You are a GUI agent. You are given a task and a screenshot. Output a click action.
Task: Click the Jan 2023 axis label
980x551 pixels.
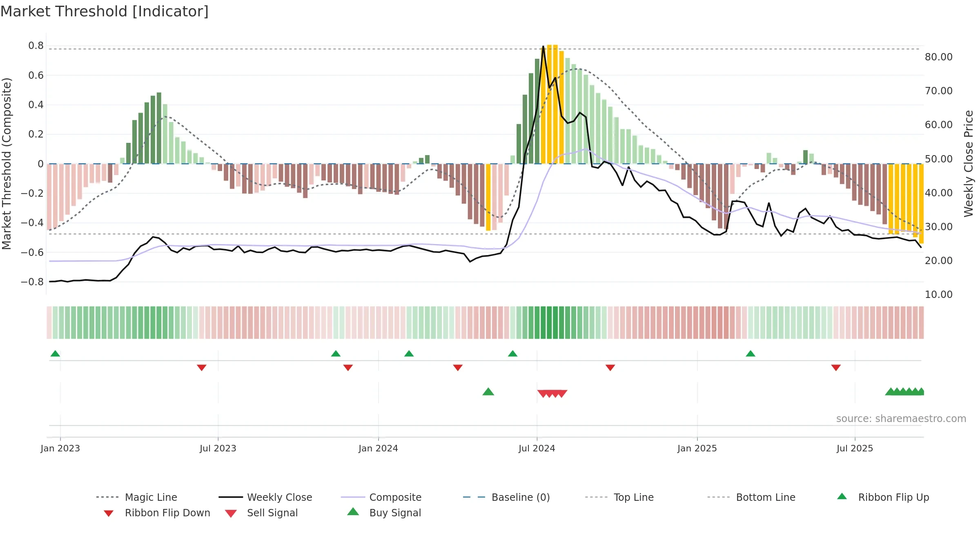60,448
